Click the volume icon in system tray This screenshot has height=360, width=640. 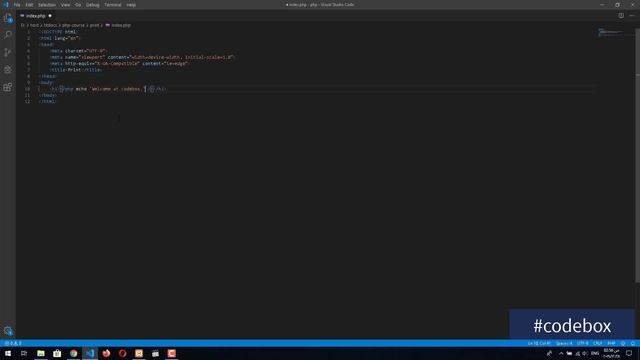point(585,353)
